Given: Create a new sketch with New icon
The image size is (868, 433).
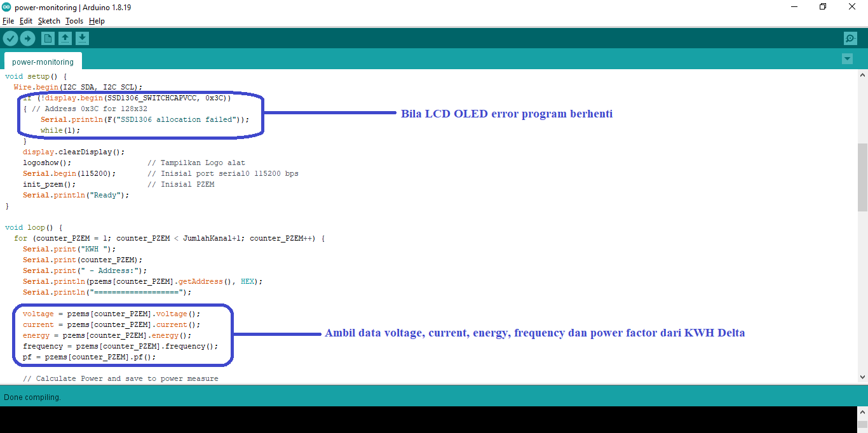Looking at the screenshot, I should click(x=48, y=39).
